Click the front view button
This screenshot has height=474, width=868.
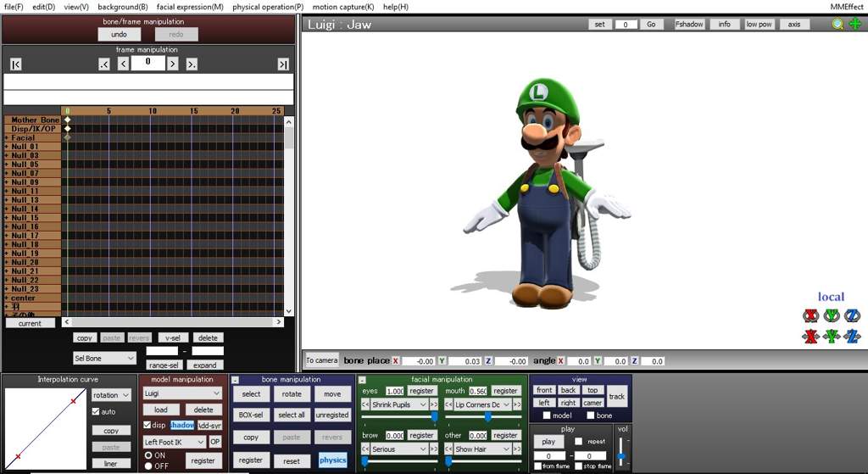pos(544,390)
